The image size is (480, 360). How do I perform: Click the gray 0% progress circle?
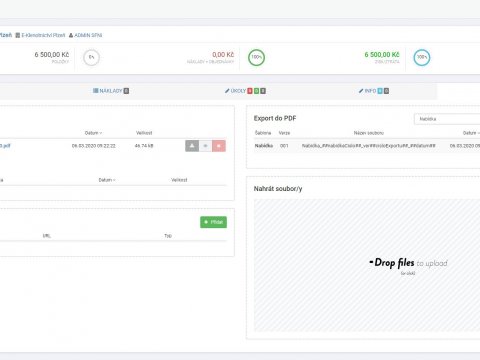point(91,57)
